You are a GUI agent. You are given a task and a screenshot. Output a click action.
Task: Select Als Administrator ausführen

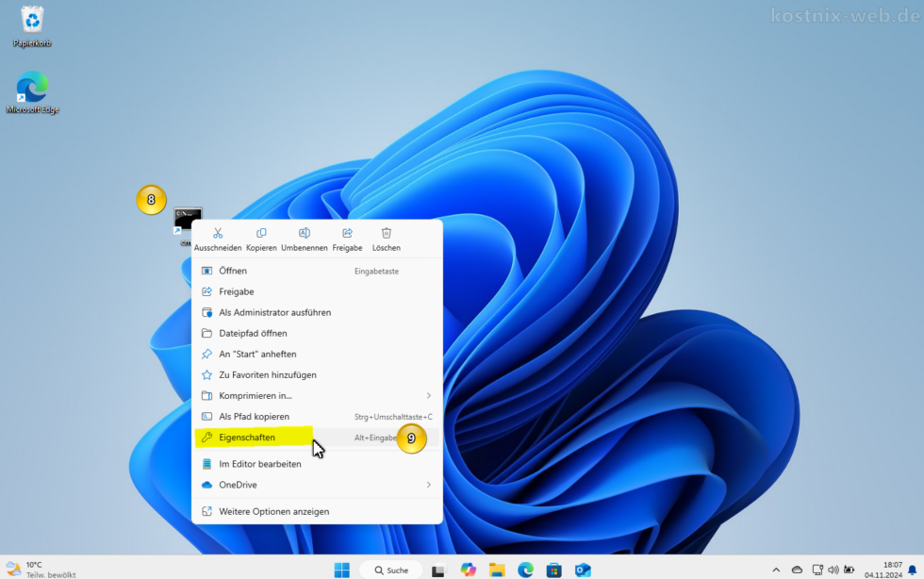pyautogui.click(x=317, y=312)
